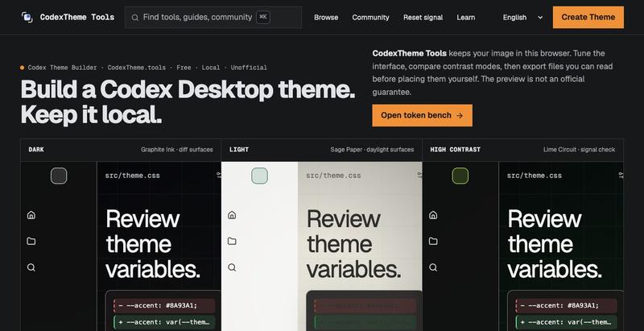Expand the English language chevron
Image resolution: width=644 pixels, height=331 pixels.
(540, 17)
